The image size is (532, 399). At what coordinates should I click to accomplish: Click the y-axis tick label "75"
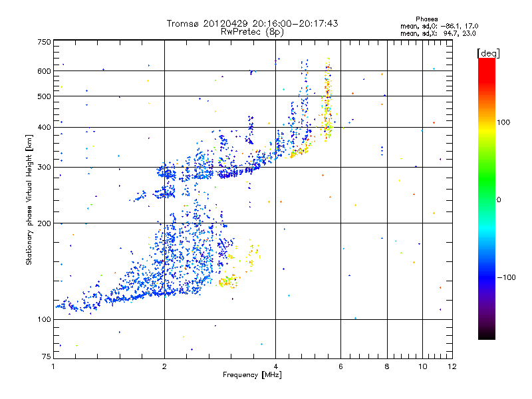click(47, 356)
